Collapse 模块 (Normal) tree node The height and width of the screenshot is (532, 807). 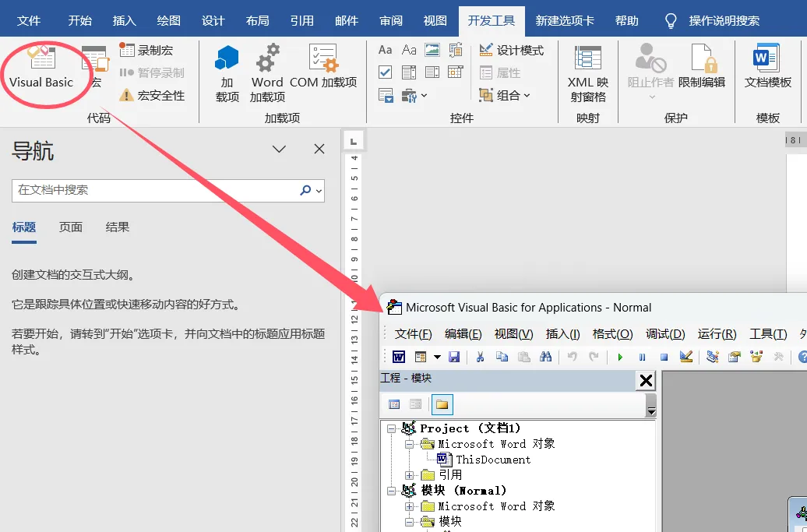tap(392, 490)
